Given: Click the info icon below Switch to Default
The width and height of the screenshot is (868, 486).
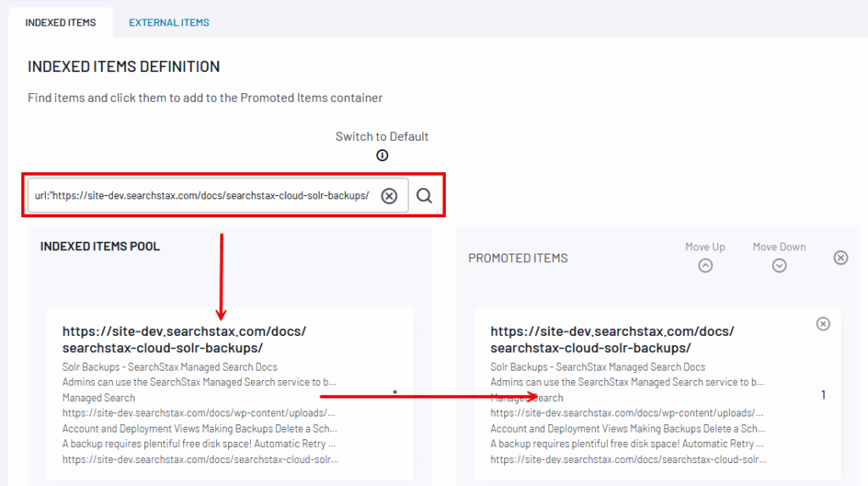Looking at the screenshot, I should [x=382, y=155].
